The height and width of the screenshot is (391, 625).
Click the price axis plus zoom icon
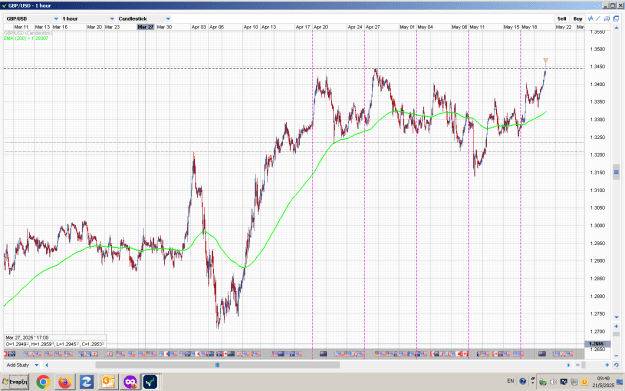click(x=616, y=326)
